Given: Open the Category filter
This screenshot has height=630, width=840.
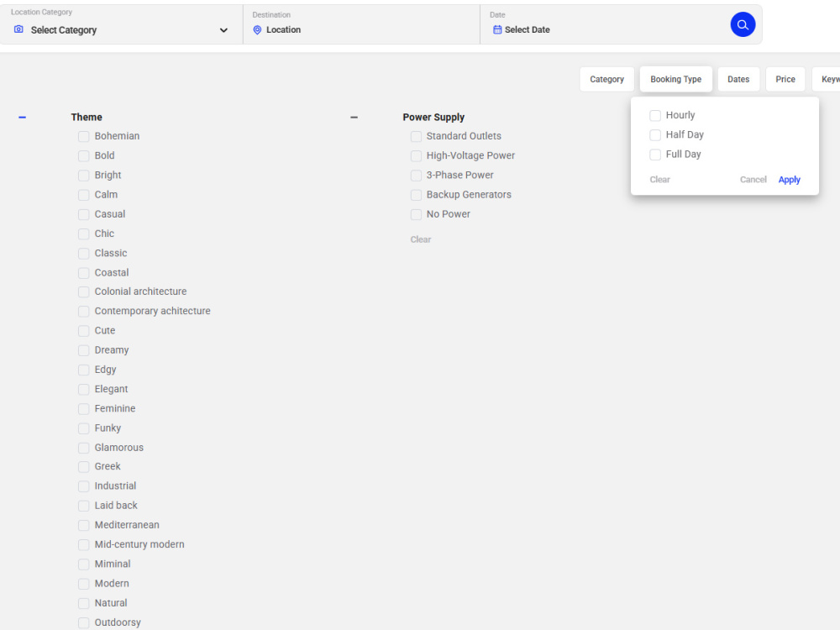Looking at the screenshot, I should tap(607, 79).
